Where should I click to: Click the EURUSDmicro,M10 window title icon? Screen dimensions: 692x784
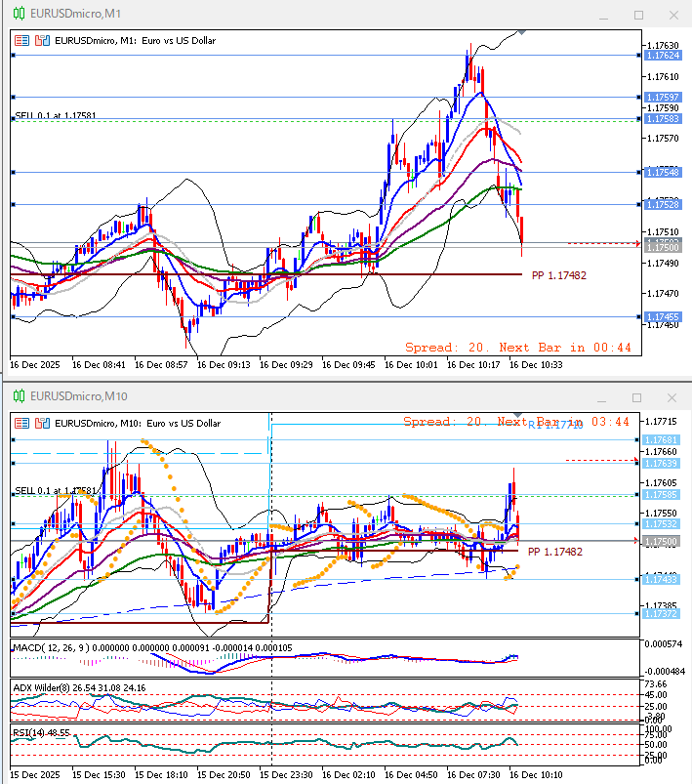click(17, 396)
